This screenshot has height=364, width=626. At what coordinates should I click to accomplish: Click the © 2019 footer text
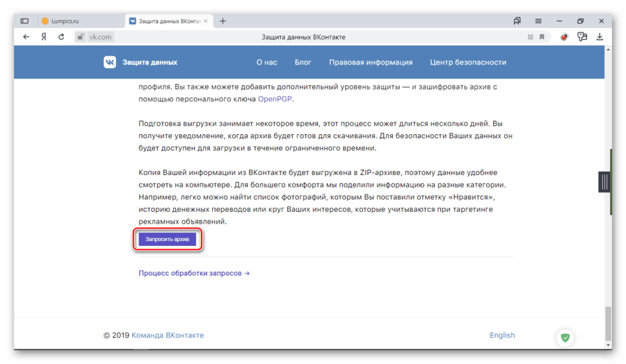click(116, 336)
